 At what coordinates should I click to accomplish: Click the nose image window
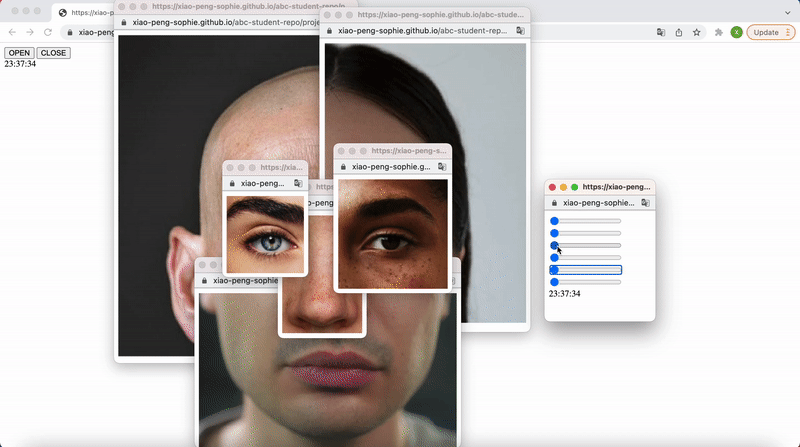322,306
